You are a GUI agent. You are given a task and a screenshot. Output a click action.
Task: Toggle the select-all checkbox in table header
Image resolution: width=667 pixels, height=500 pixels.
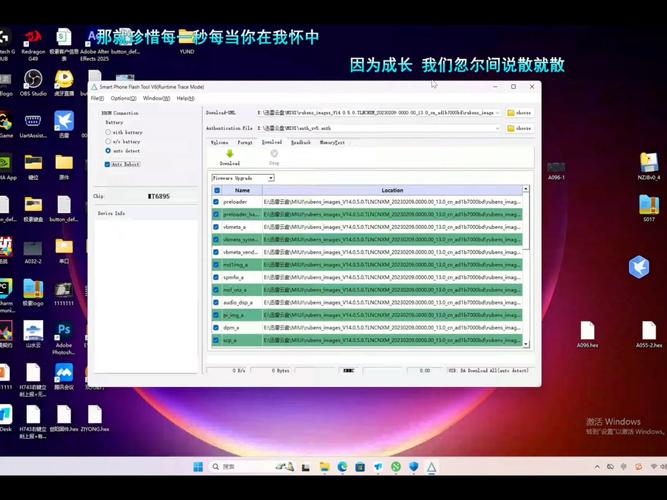tap(216, 190)
